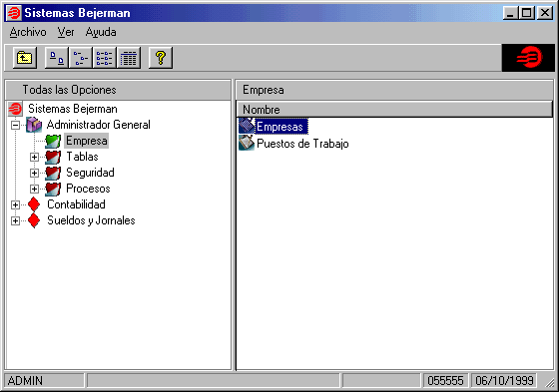Select the Empresas item icon
Screen dimensions: 559x392
click(247, 126)
